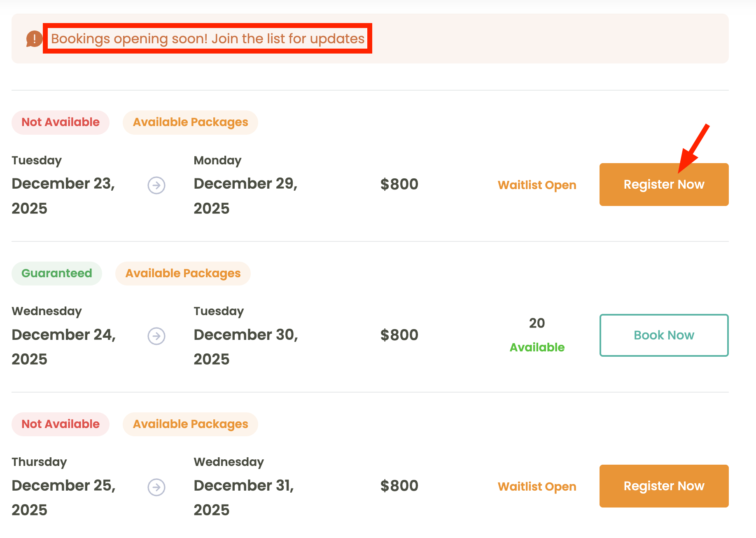Click arrow icon beside December 23 date
756x538 pixels.
coord(156,185)
